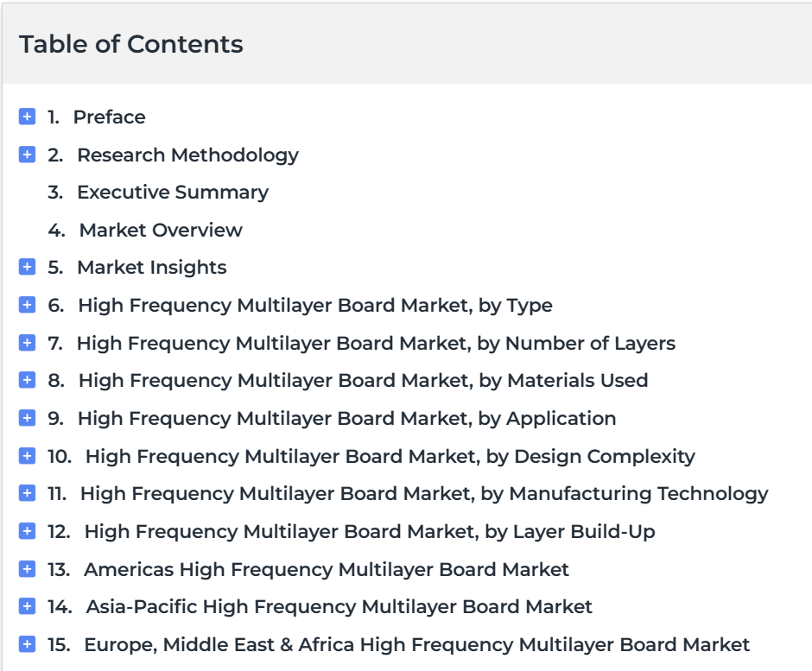Expand Research Methodology with its plus icon
812x671 pixels.
pyautogui.click(x=27, y=155)
